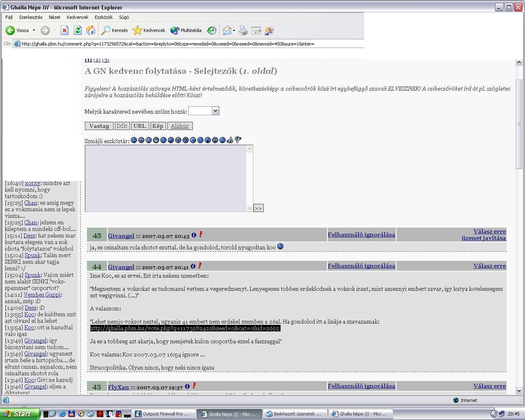The width and height of the screenshot is (525, 420).
Task: Open the character name dropdown
Action: point(215,111)
